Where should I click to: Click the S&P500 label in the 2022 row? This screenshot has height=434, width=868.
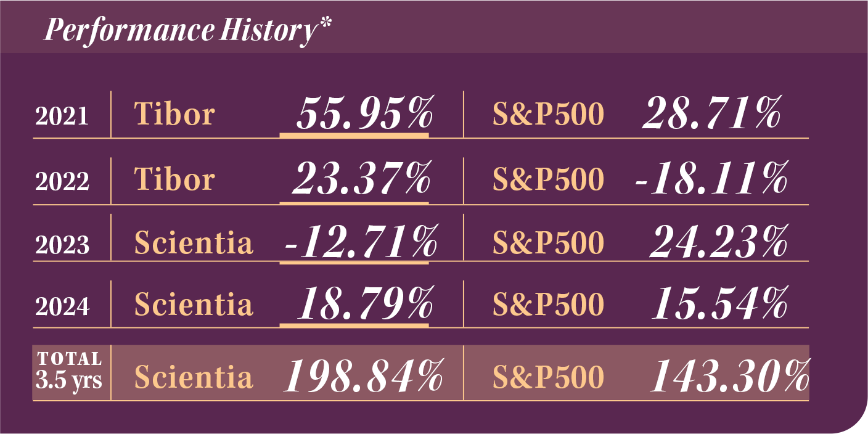tap(548, 179)
